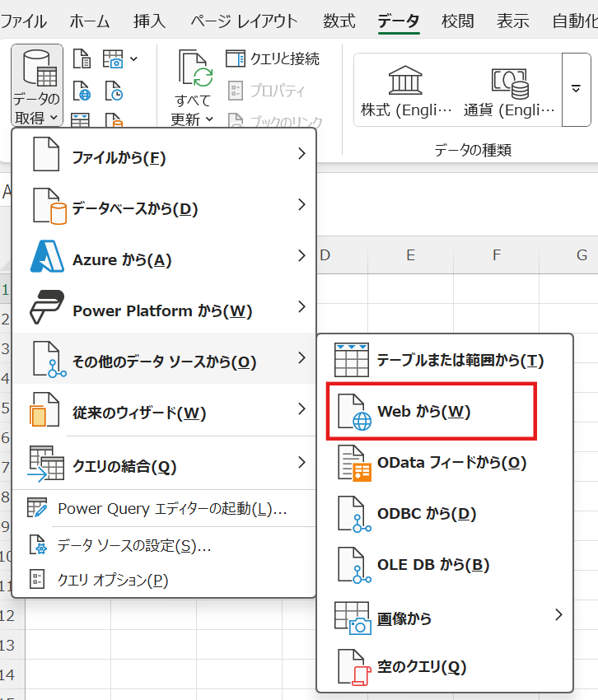Click the Power Platform logo icon

click(47, 307)
